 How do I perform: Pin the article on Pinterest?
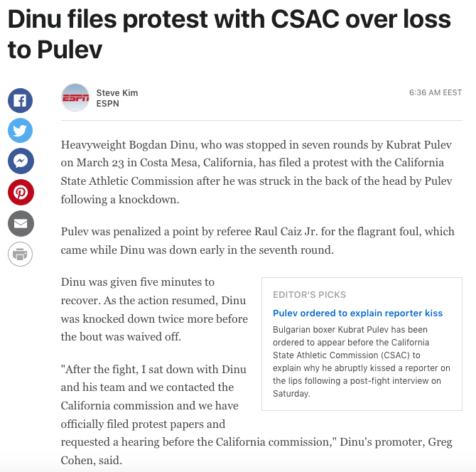tap(21, 192)
